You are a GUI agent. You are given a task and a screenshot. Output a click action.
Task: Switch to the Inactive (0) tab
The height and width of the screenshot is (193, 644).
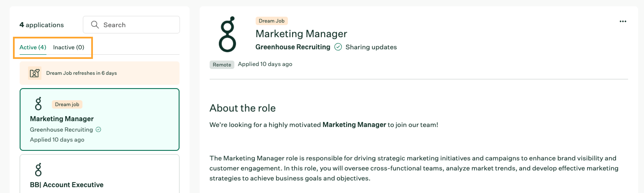click(x=68, y=47)
